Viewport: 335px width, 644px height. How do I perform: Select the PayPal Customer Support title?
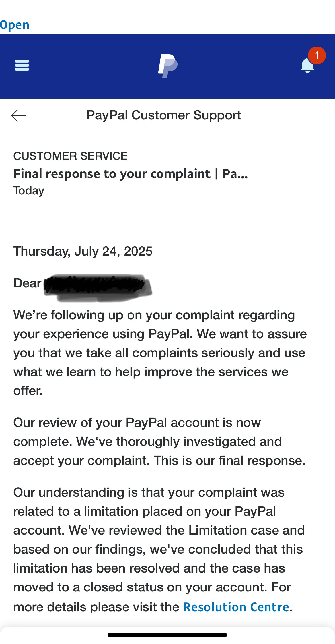tap(164, 115)
